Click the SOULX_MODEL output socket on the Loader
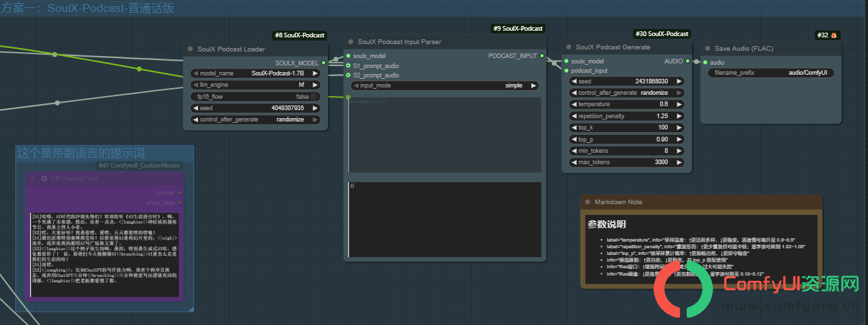The height and width of the screenshot is (325, 868). tap(323, 63)
